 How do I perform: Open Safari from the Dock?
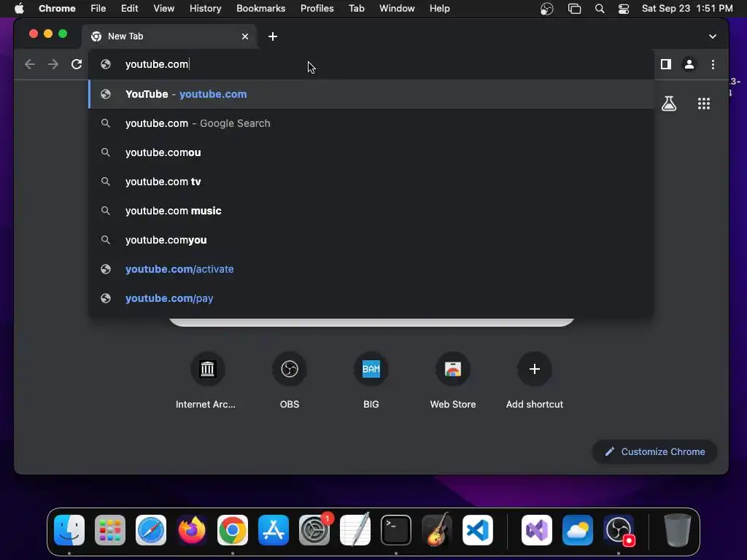151,530
